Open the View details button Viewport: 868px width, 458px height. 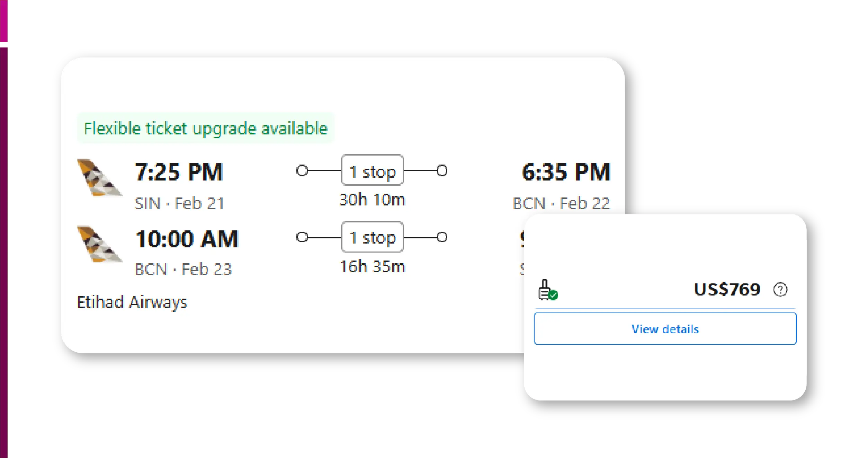pos(665,329)
